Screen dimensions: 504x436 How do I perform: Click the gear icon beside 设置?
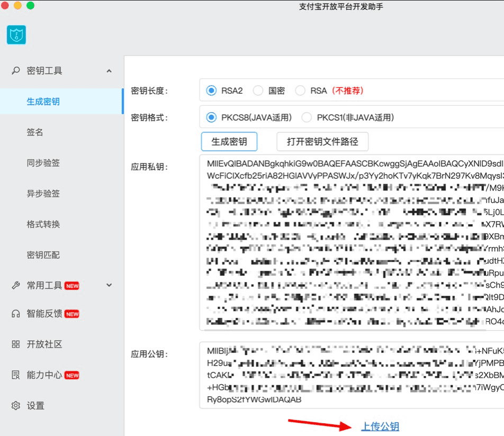tap(16, 405)
